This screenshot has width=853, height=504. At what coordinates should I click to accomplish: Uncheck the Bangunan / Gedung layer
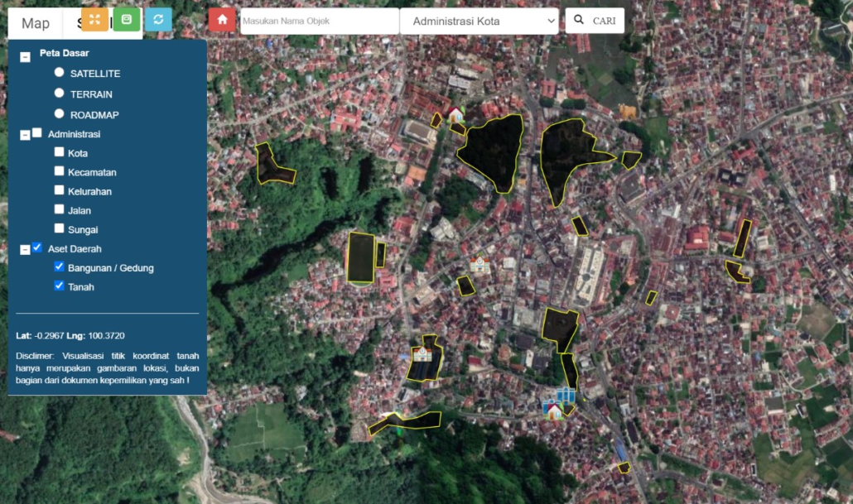tap(59, 266)
